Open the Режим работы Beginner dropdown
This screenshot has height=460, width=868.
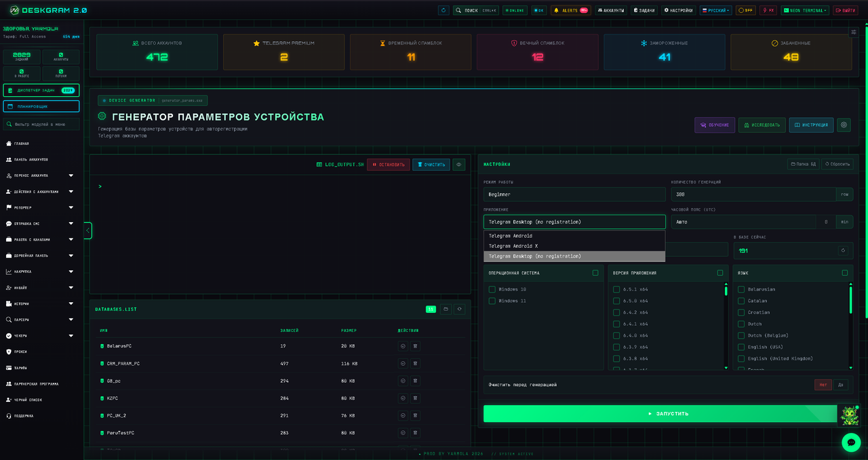pyautogui.click(x=574, y=194)
